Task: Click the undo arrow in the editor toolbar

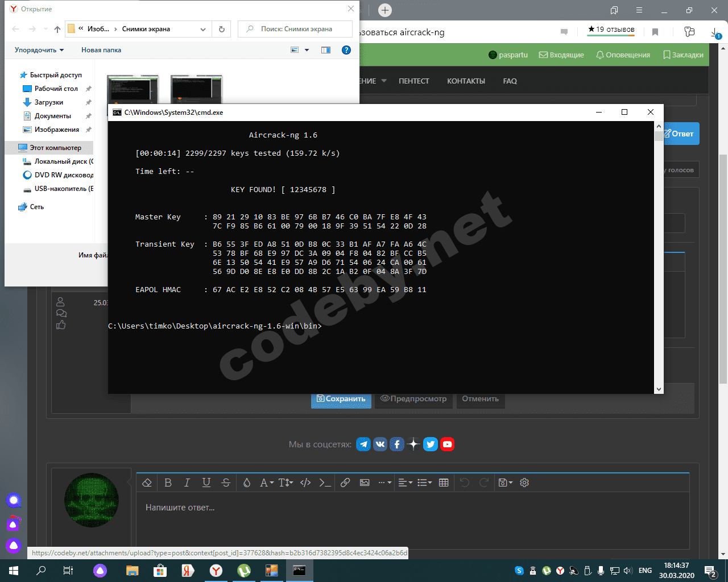Action: [465, 483]
